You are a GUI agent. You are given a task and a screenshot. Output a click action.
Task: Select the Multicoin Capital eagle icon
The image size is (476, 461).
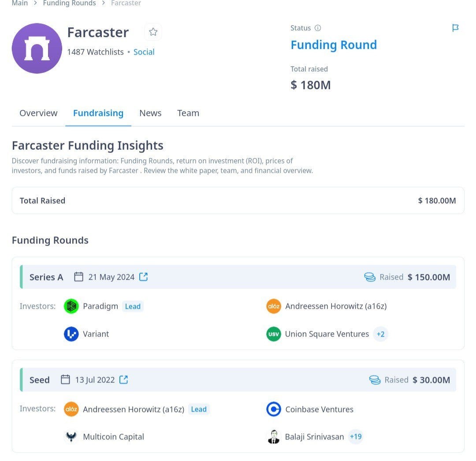(x=71, y=436)
